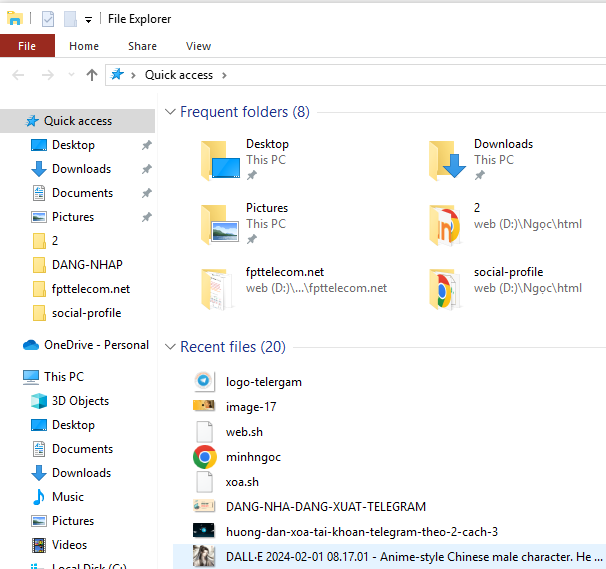Click the 3D Objects cube icon in sidebar
The height and width of the screenshot is (569, 606).
tap(39, 401)
